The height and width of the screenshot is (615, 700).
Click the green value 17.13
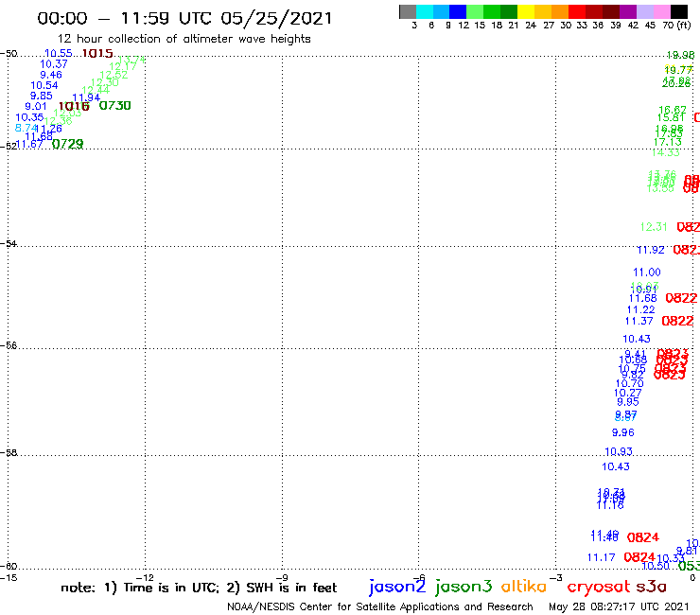coord(668,142)
